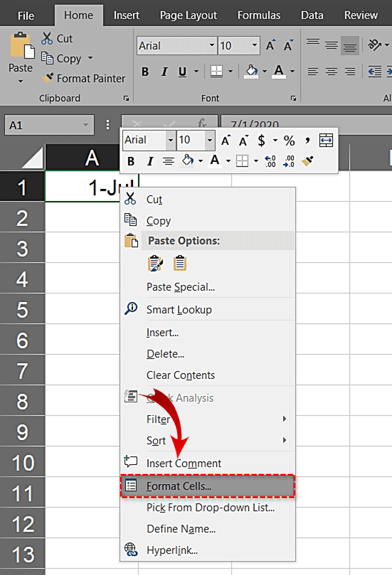Click the Format Painter icon in the ribbon

[48, 79]
